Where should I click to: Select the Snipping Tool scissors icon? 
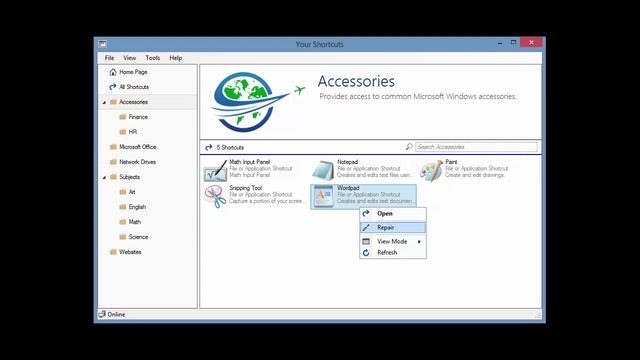coord(216,196)
